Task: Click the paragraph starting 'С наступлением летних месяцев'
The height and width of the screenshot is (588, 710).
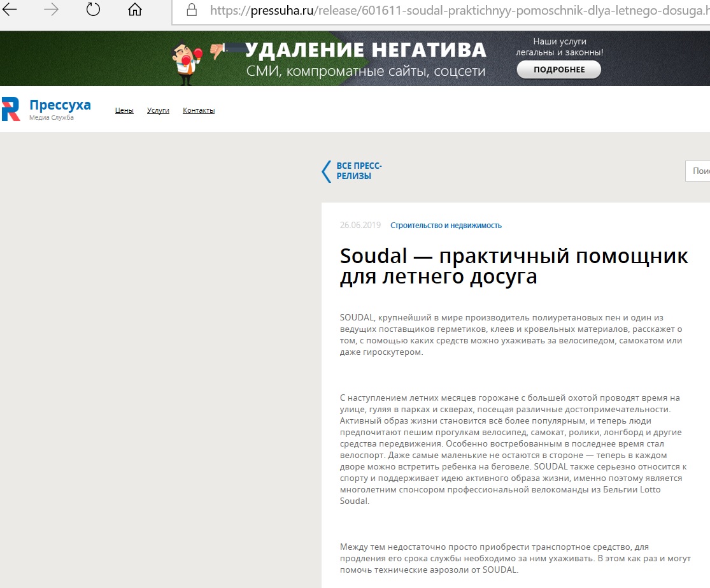Action: click(x=513, y=449)
